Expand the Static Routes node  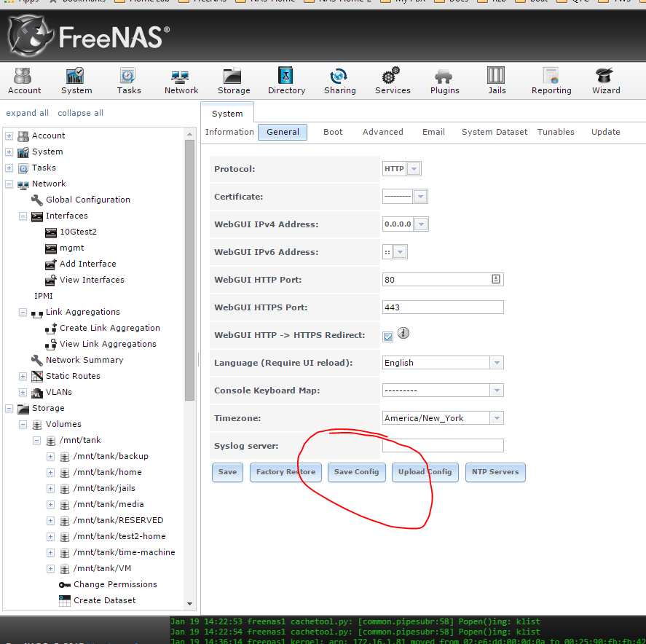coord(23,376)
